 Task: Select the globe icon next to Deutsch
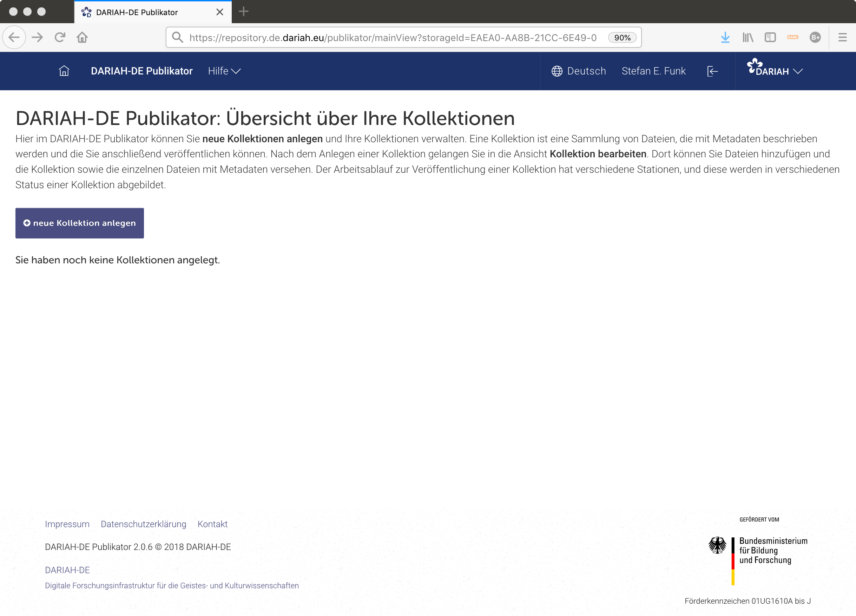[558, 71]
